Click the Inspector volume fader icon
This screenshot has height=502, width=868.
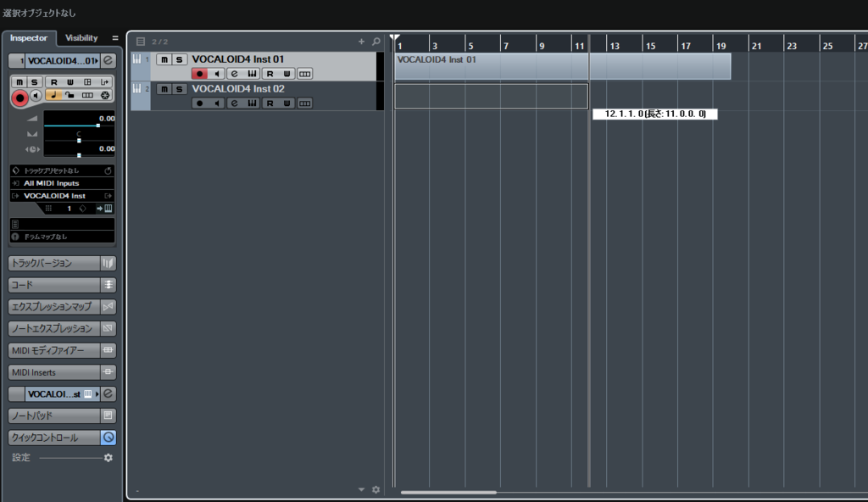[32, 119]
